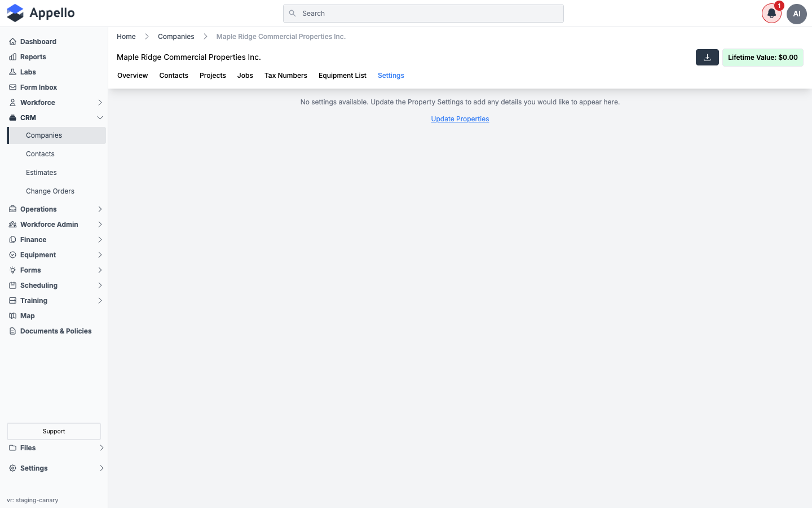Open the AI user avatar menu
The width and height of the screenshot is (812, 518).
point(797,14)
